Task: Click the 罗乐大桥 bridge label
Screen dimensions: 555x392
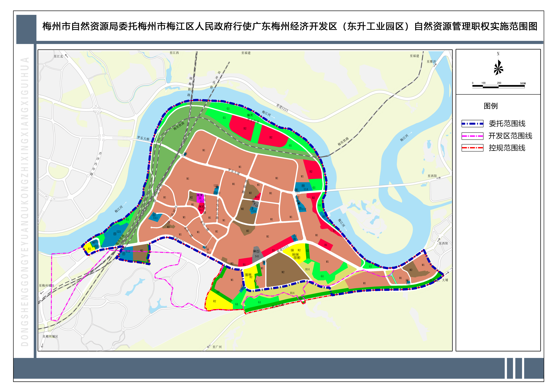Action: pos(143,138)
